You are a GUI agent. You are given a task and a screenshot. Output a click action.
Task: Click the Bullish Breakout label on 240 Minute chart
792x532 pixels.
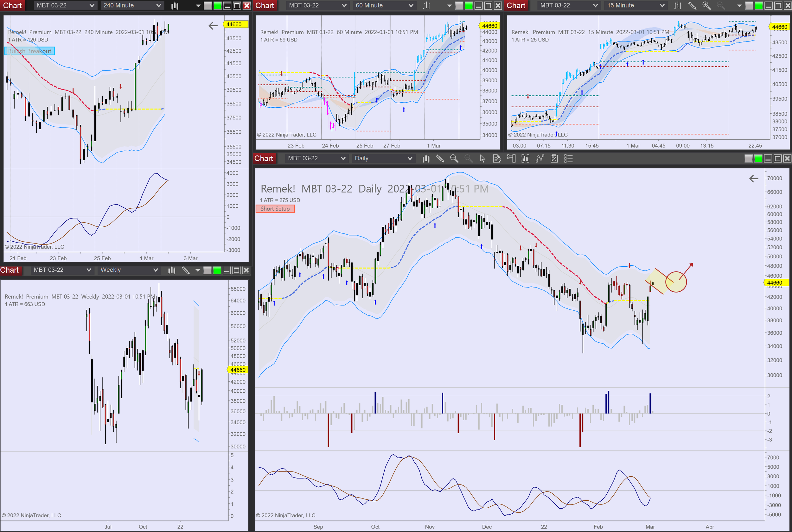tap(29, 51)
